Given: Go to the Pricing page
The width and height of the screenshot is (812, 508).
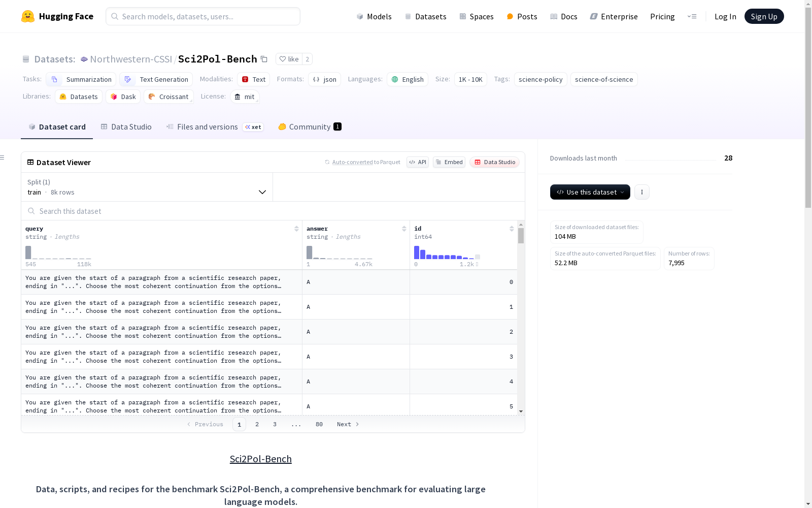Looking at the screenshot, I should 662,16.
